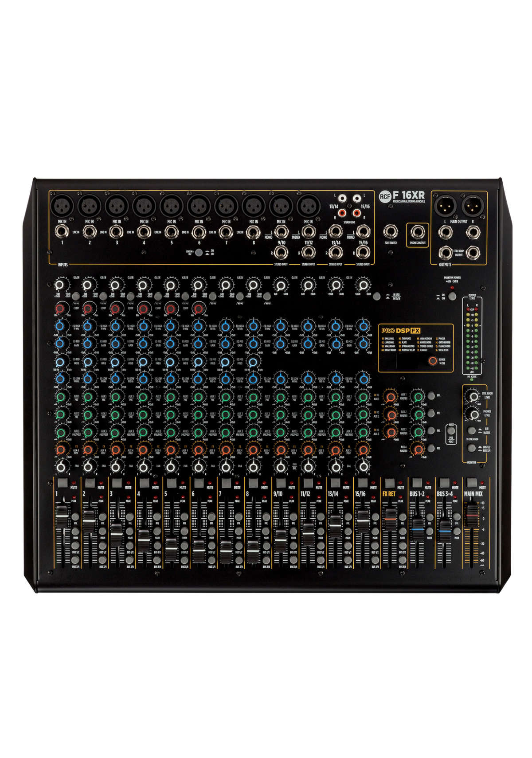Screen dimensions: 532x758
Task: Click the red 15/16 right RCA stereo line input
Action: point(356,213)
